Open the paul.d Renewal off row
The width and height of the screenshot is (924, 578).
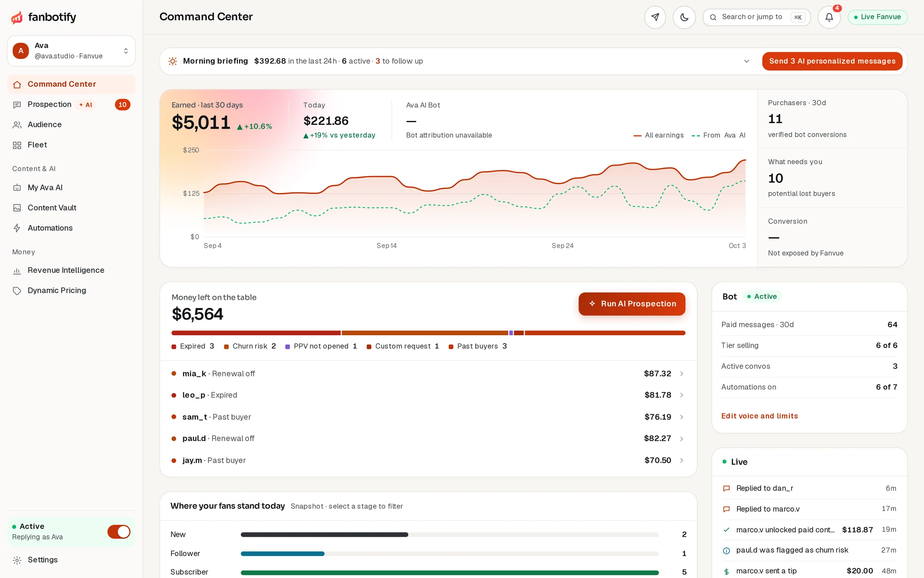click(x=428, y=439)
